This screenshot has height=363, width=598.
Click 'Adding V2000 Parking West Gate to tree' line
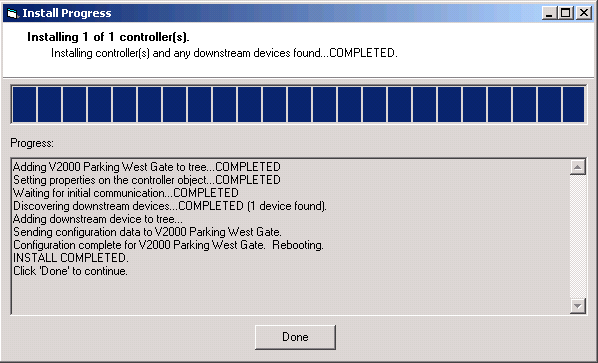(x=147, y=167)
